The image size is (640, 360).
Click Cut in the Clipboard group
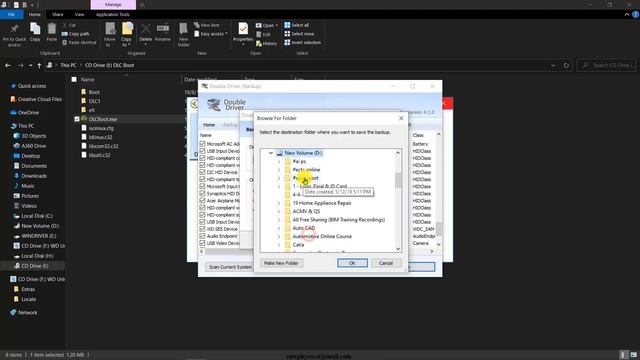[x=69, y=25]
